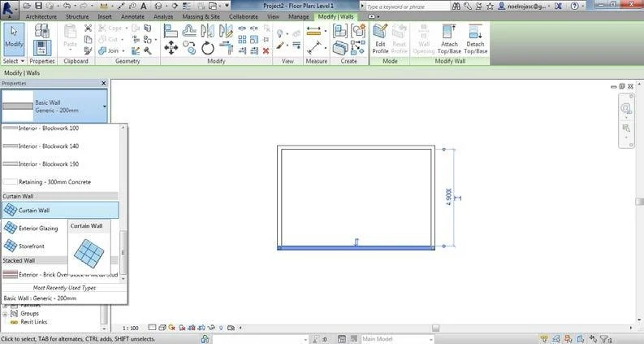Open the Help dropdown arrow
The height and width of the screenshot is (344, 644).
585,6
